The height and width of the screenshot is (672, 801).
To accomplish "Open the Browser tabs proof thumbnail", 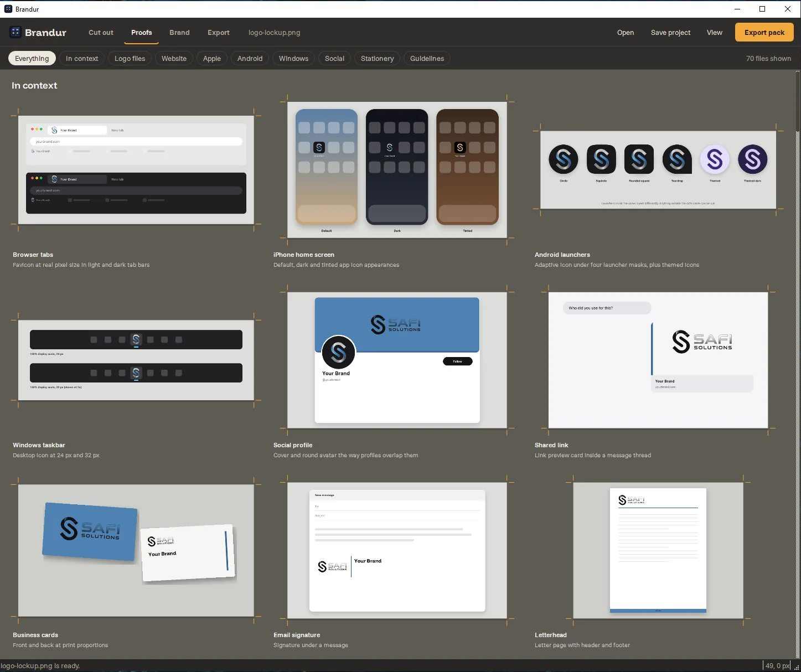I will (136, 170).
